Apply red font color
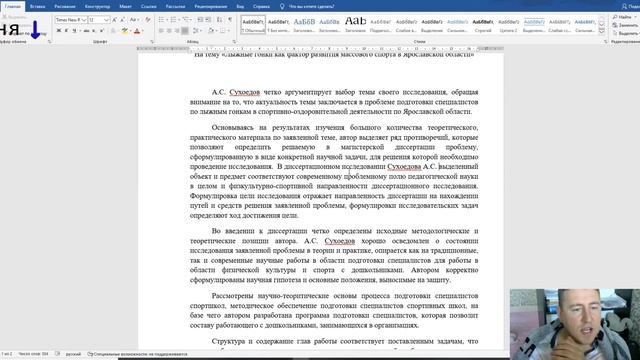640x360 pixels. pyautogui.click(x=137, y=31)
